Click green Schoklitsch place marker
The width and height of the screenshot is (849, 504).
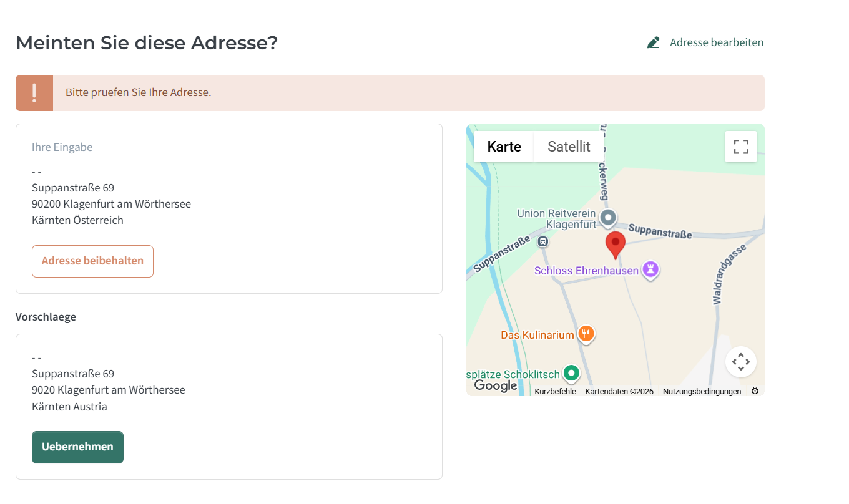coord(571,374)
